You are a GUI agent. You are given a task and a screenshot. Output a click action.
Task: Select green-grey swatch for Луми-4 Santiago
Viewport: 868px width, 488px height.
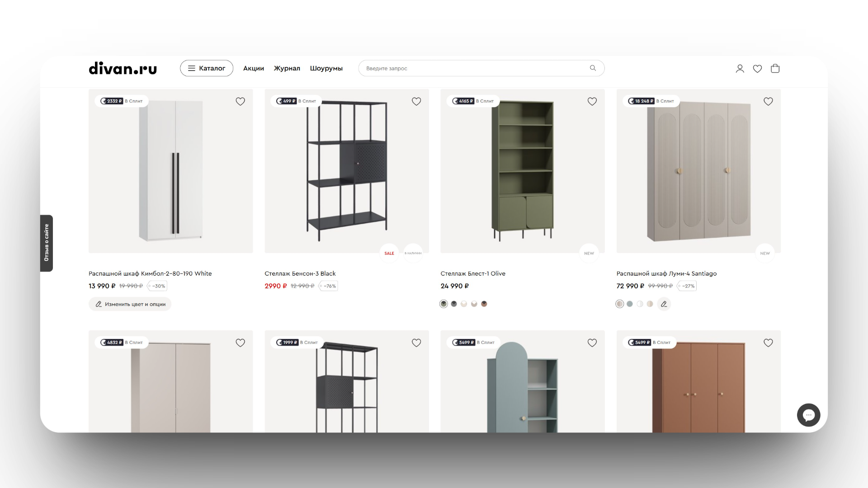pos(629,304)
